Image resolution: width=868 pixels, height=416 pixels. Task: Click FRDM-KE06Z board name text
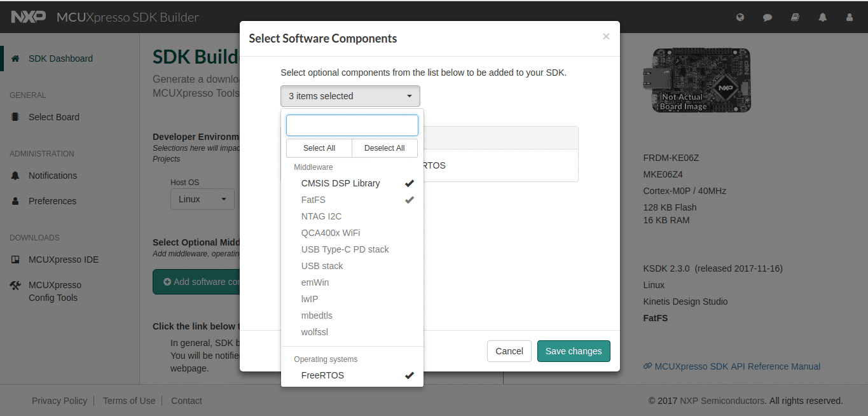671,158
